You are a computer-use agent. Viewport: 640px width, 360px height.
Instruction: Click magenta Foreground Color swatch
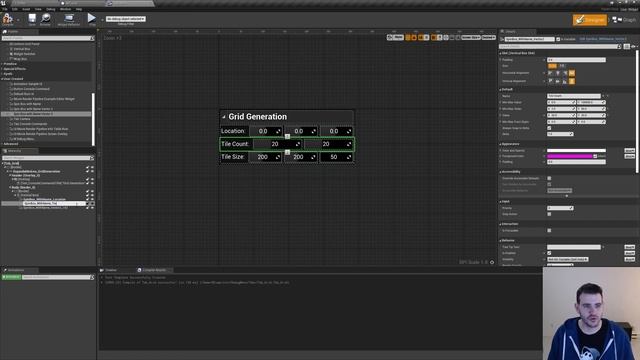[x=570, y=156]
